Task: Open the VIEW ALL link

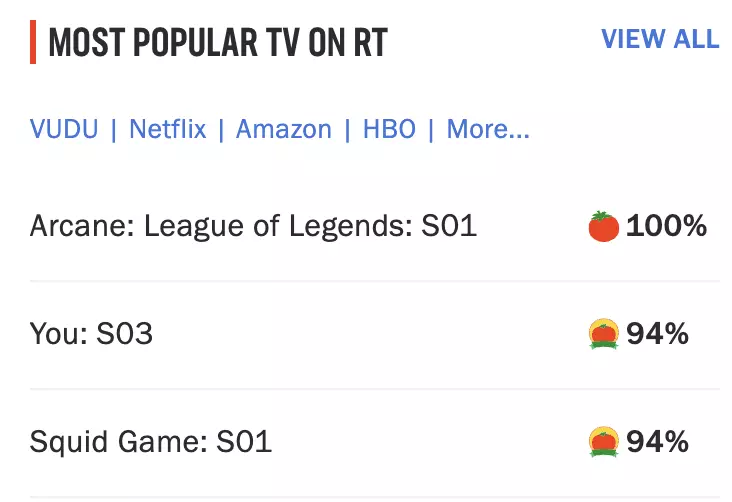Action: click(x=659, y=39)
